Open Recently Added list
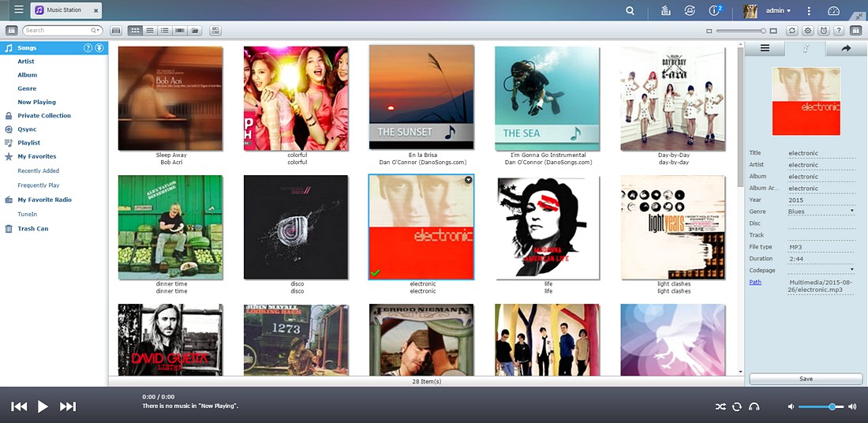868x423 pixels. (x=38, y=171)
